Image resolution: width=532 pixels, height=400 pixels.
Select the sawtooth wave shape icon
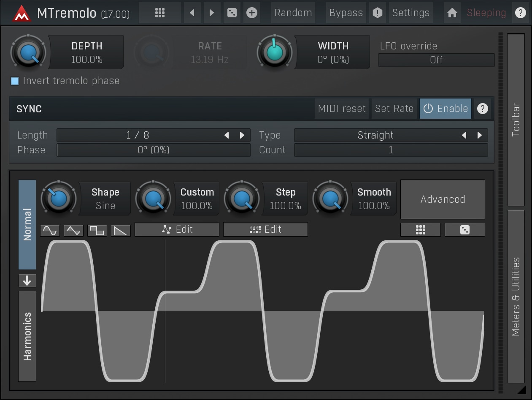click(x=121, y=230)
